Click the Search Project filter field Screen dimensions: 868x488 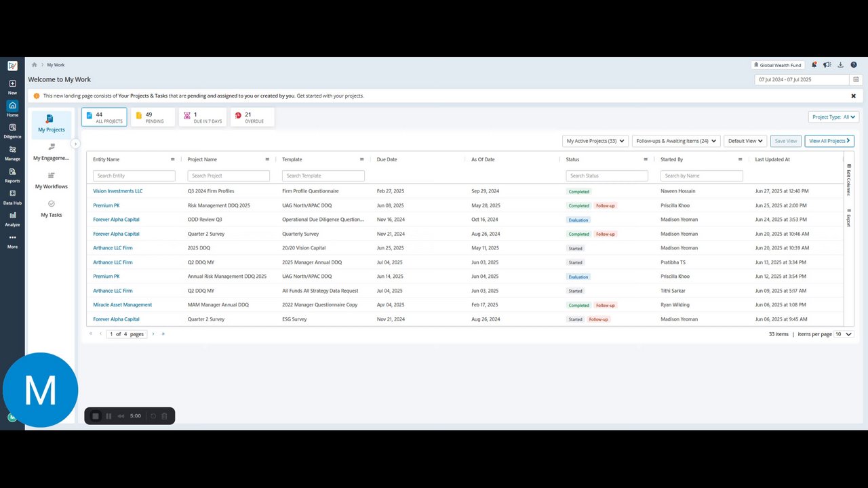229,176
